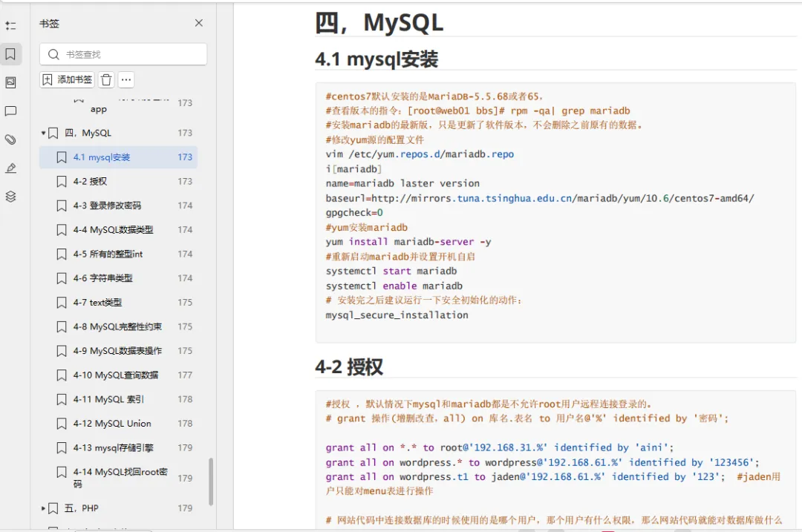Image resolution: width=802 pixels, height=532 pixels.
Task: Click bookmark icon beside 五, PHP
Action: 53,508
